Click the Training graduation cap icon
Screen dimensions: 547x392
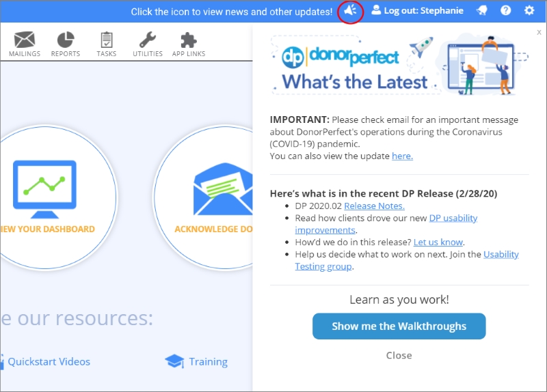(x=174, y=361)
